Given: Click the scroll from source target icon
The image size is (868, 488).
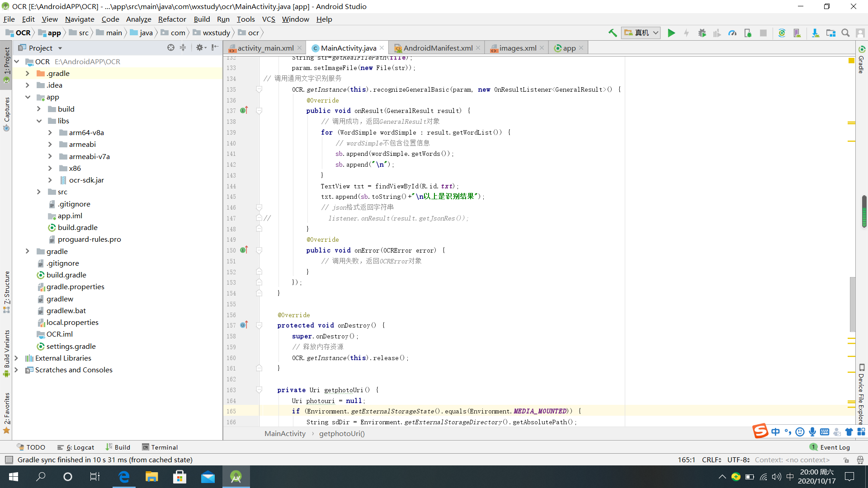Looking at the screenshot, I should tap(170, 48).
